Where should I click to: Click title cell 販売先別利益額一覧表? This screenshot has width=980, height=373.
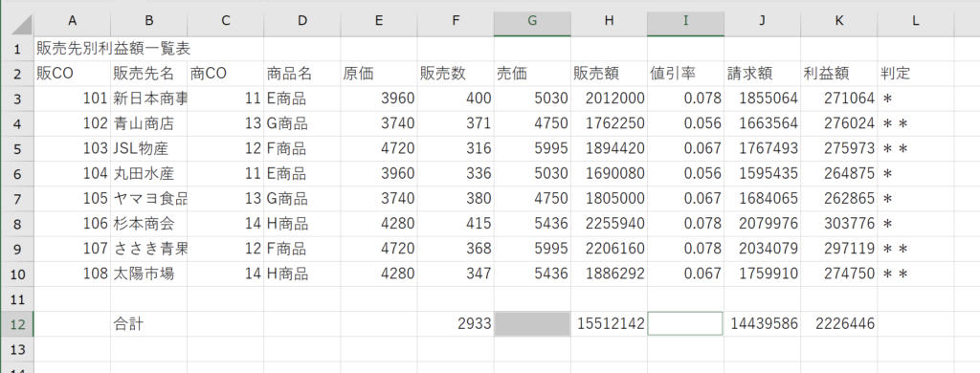tap(113, 49)
